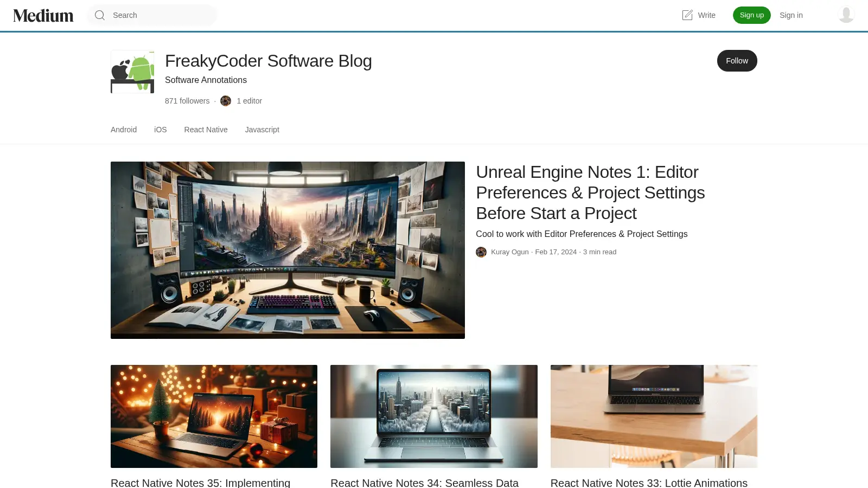This screenshot has width=868, height=488.
Task: Click the editor avatar beside 1 editor
Action: tap(226, 101)
